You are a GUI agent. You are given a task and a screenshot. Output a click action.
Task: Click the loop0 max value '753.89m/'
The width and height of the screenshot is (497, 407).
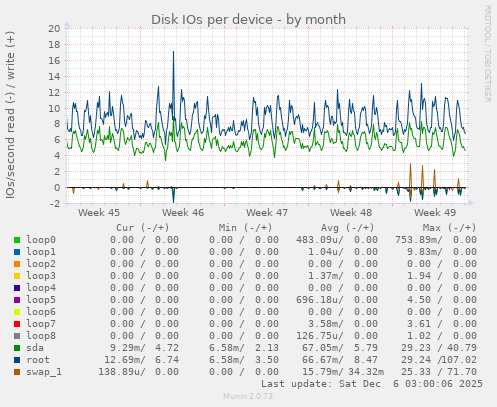coord(419,240)
